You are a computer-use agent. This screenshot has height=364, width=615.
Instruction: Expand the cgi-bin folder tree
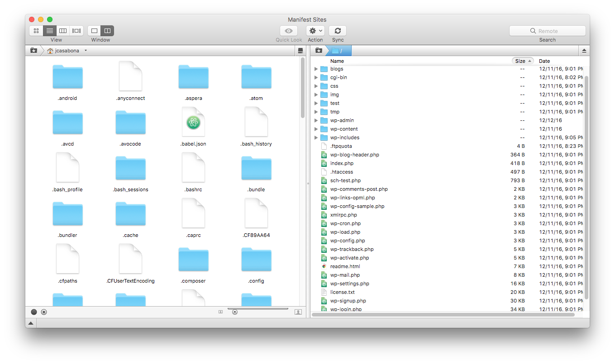click(316, 77)
